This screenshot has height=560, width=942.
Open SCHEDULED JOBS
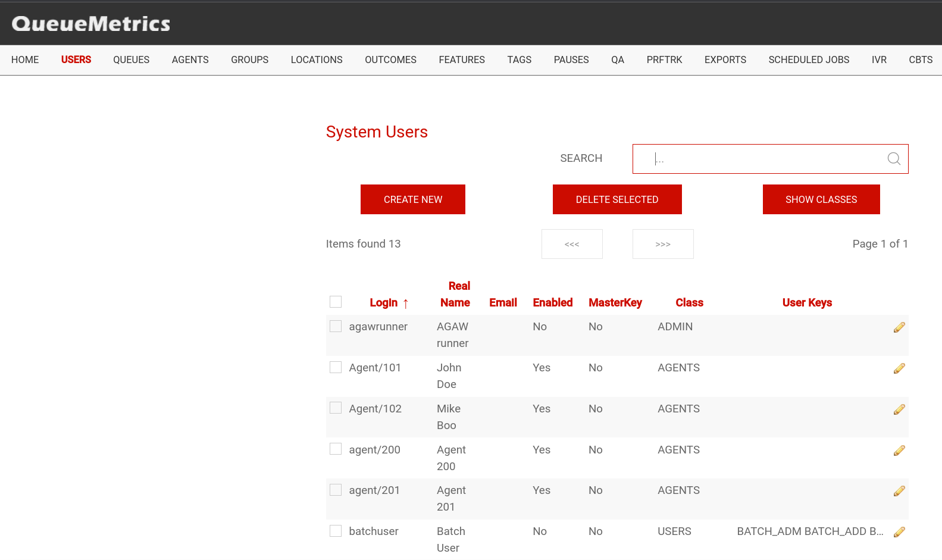(809, 60)
